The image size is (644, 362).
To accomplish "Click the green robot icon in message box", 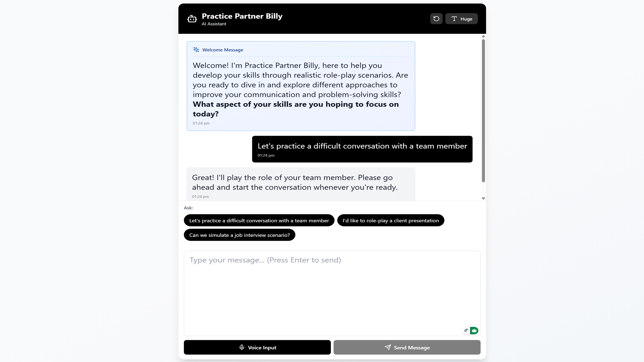I will click(x=474, y=330).
